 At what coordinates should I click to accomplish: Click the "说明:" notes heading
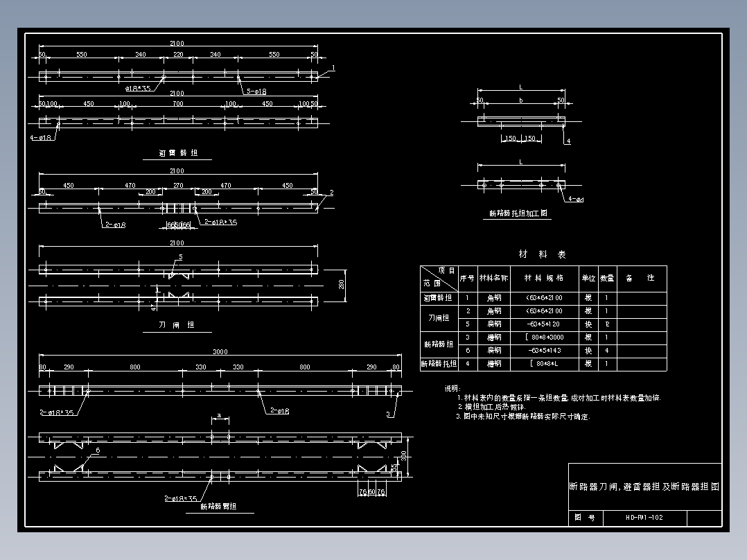(452, 388)
